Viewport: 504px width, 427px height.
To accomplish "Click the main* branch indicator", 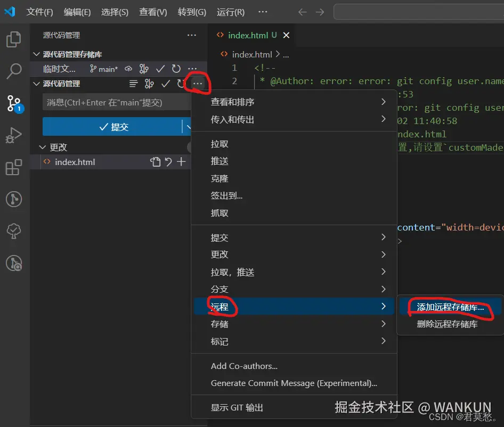I will [104, 69].
